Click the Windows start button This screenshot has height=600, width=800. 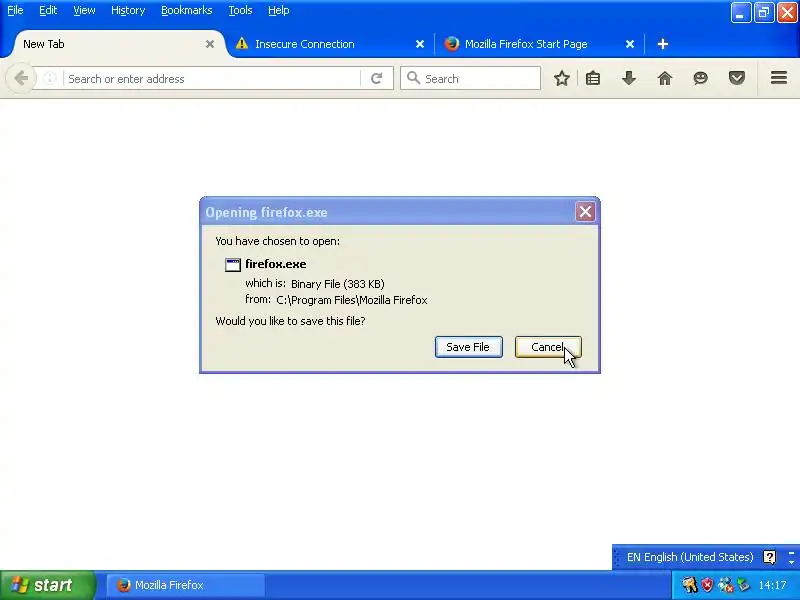pyautogui.click(x=47, y=585)
